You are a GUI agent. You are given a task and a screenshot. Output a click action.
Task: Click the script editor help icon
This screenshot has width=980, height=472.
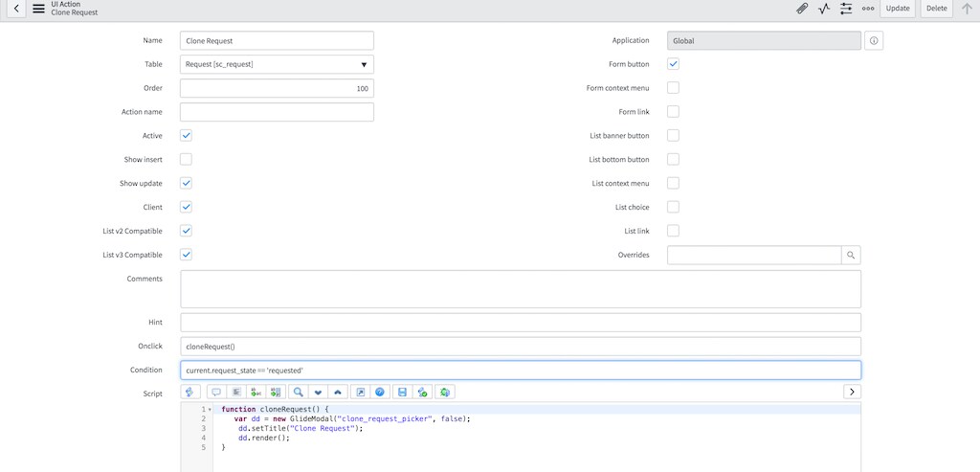(x=380, y=392)
